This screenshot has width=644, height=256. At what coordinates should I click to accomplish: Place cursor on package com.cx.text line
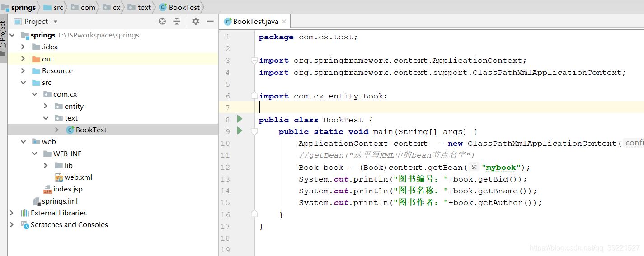[308, 37]
